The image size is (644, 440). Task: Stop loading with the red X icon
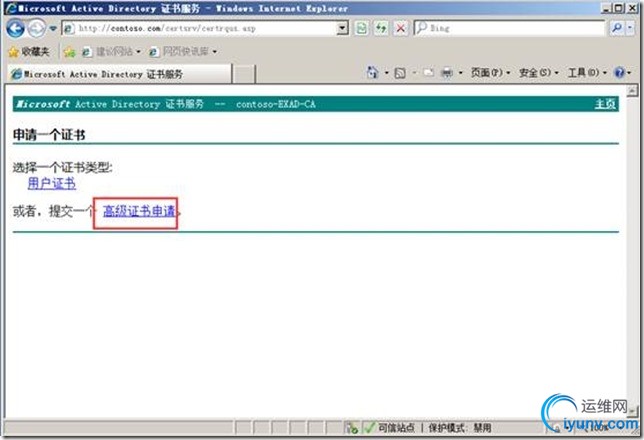point(401,28)
